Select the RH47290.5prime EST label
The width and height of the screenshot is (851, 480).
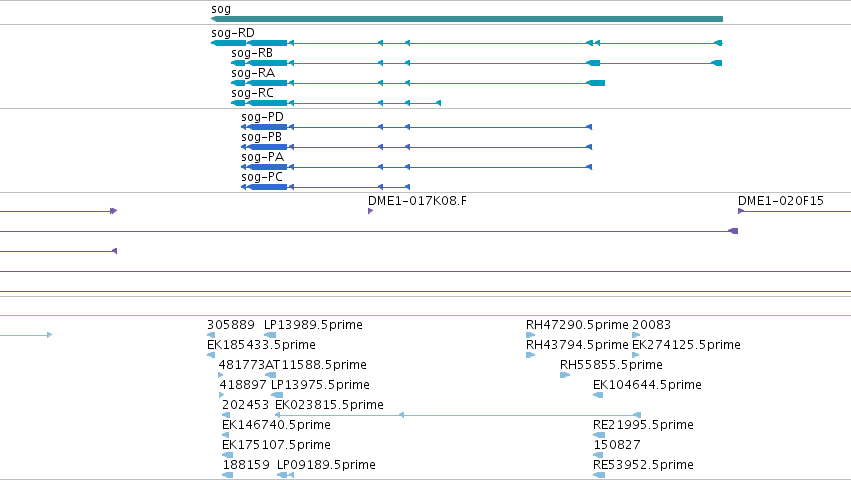pos(577,325)
